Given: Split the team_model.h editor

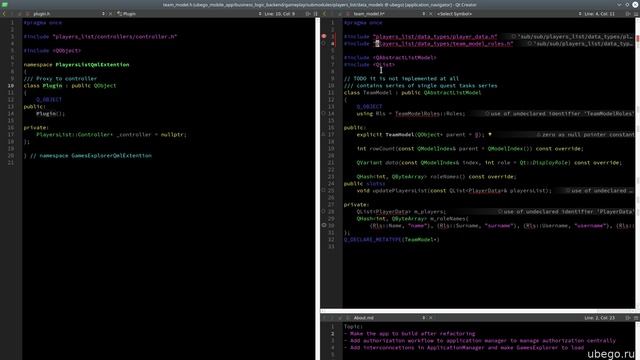Looking at the screenshot, I should pos(628,14).
